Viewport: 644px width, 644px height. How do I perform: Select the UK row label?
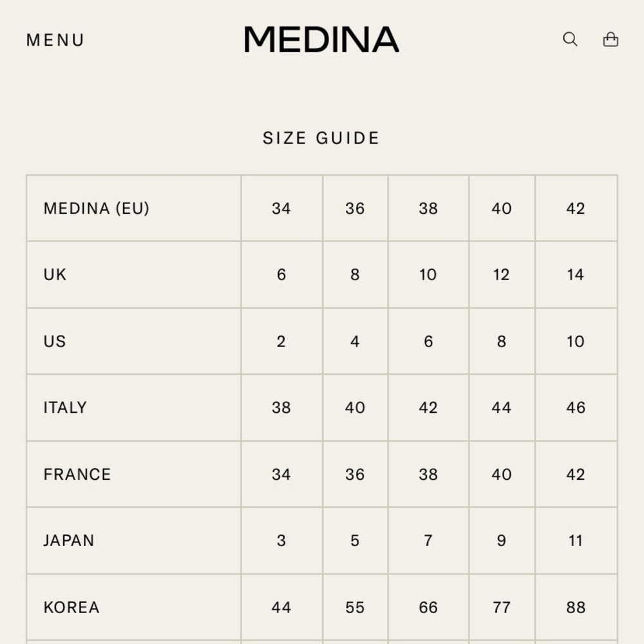click(x=55, y=275)
